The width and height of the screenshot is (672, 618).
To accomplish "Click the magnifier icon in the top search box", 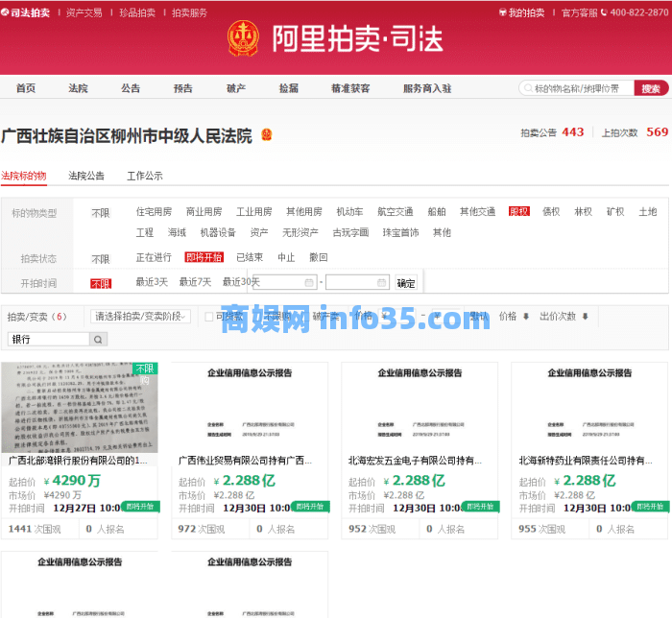I will click(527, 88).
